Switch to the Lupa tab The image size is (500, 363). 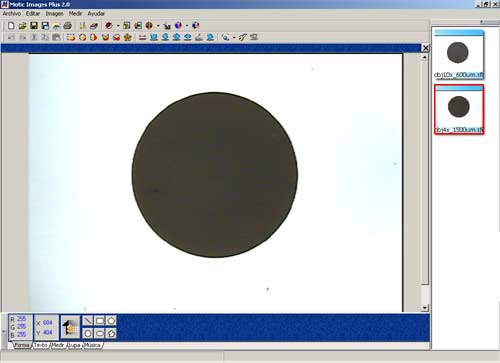(74, 345)
